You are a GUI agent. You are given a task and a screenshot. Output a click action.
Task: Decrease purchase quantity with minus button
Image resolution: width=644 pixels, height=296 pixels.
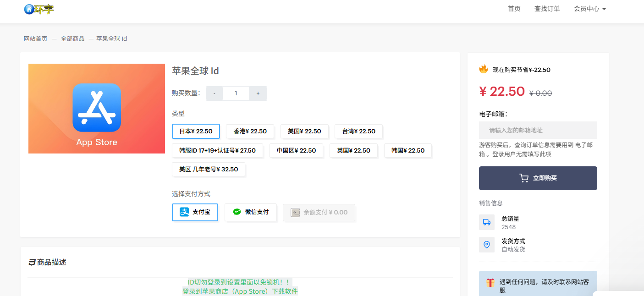click(x=215, y=93)
